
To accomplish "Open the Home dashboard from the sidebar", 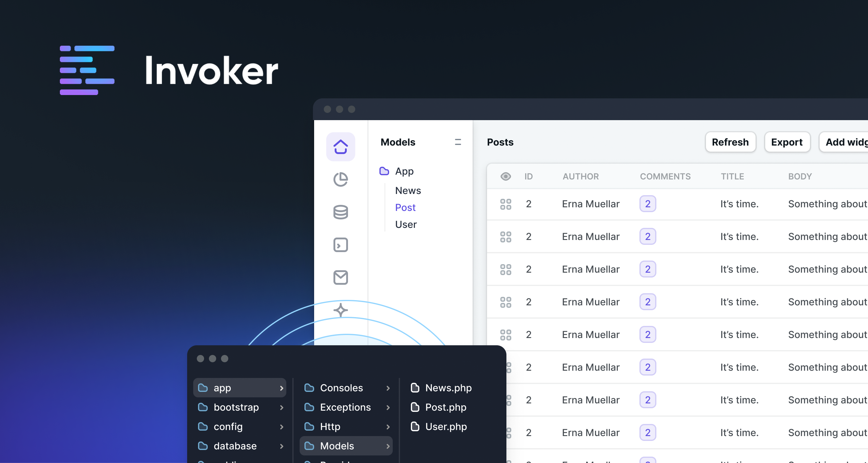I will coord(340,146).
